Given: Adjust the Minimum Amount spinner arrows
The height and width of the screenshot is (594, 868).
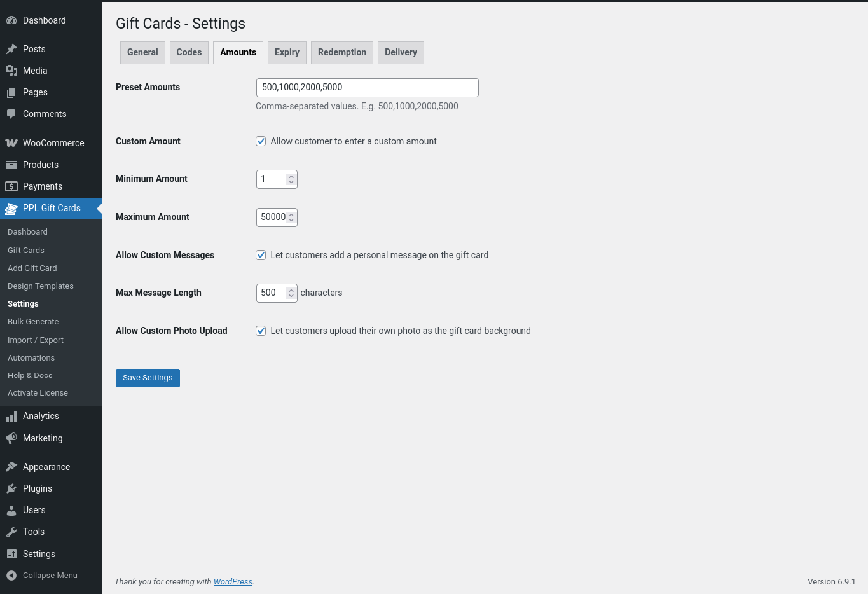Looking at the screenshot, I should click(x=291, y=179).
